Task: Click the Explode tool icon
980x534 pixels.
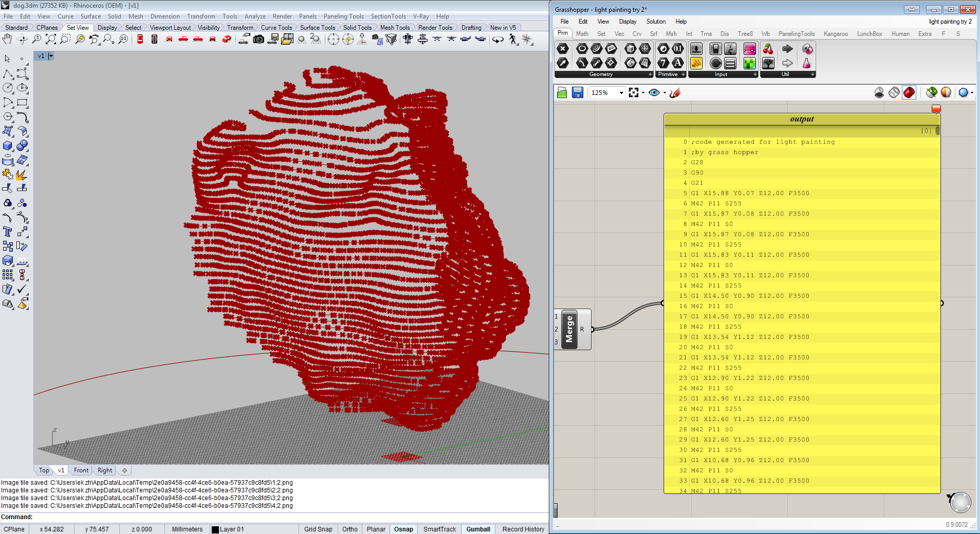Action: (22, 175)
